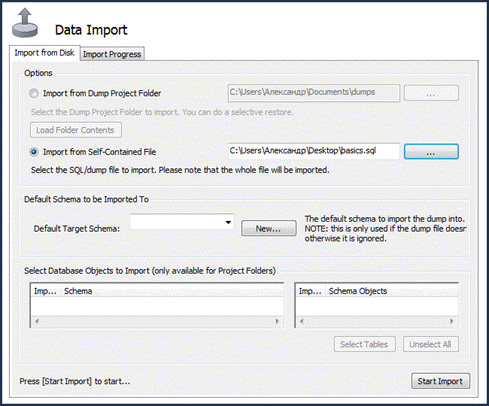
Task: Switch to the Import Progress tab
Action: point(112,54)
